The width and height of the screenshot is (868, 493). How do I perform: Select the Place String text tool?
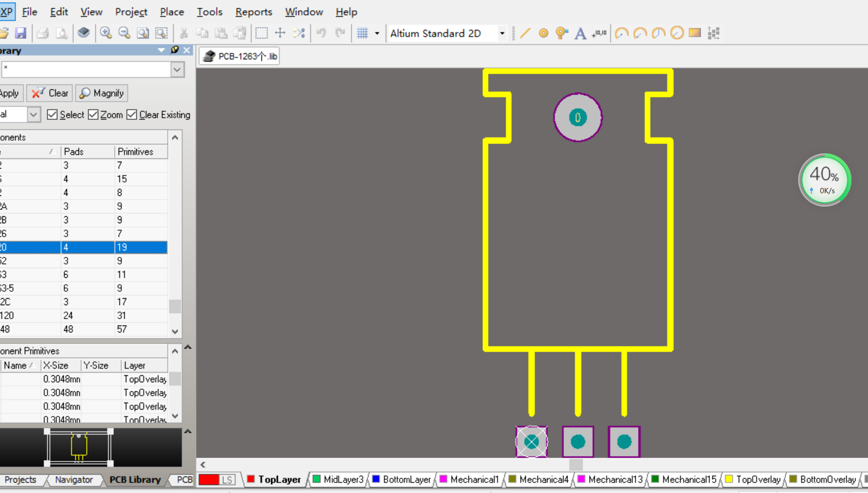[580, 33]
